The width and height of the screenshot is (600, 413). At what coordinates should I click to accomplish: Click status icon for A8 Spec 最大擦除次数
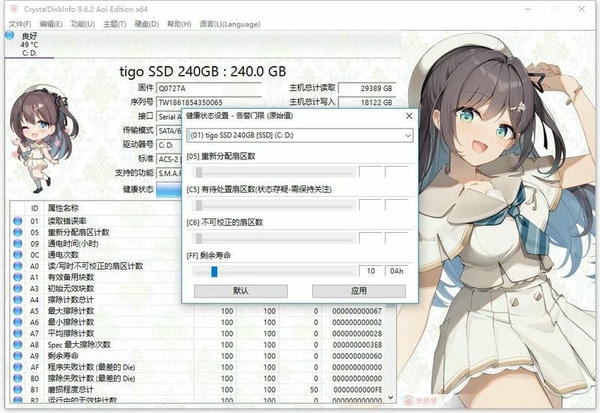tap(17, 344)
